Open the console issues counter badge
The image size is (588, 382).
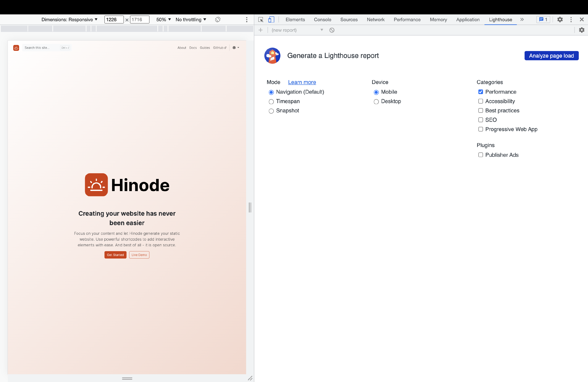click(543, 20)
